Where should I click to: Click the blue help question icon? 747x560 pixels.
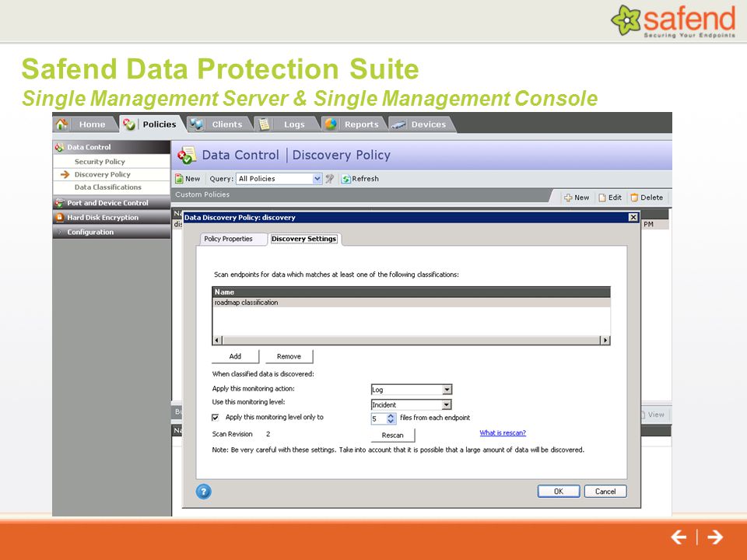[x=203, y=492]
